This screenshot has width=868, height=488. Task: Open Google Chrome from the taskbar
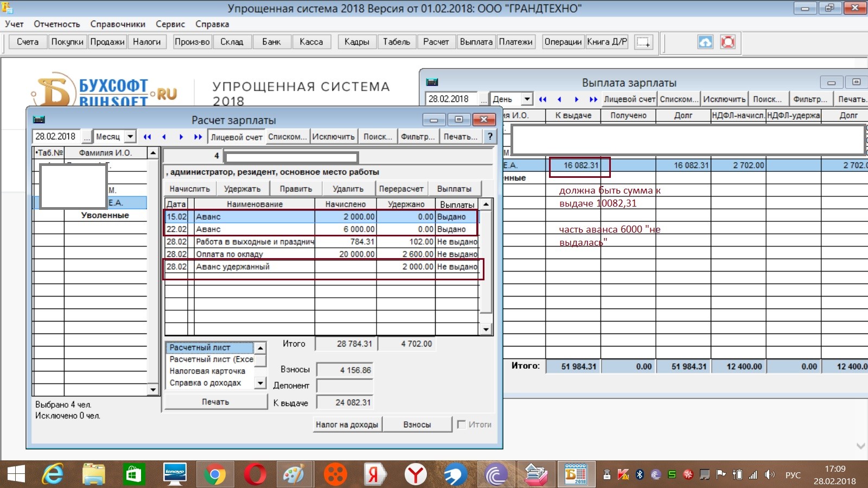click(x=215, y=475)
